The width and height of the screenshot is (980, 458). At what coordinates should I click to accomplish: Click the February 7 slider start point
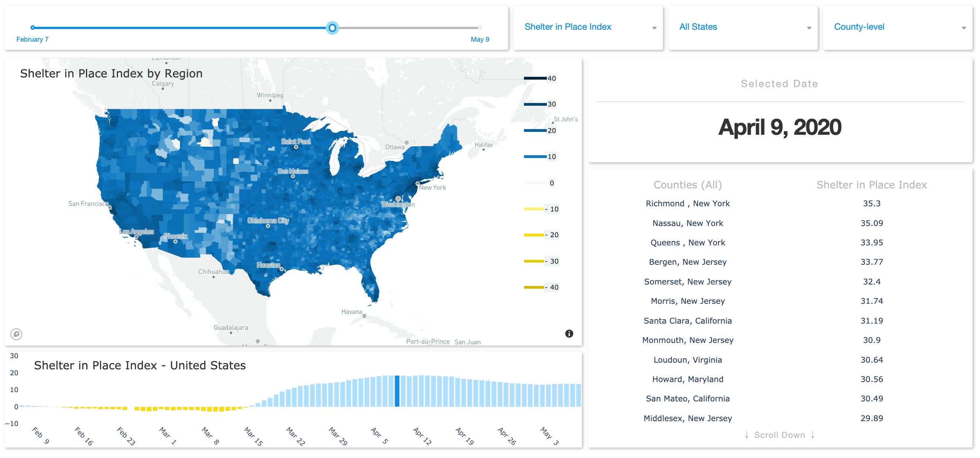coord(33,28)
